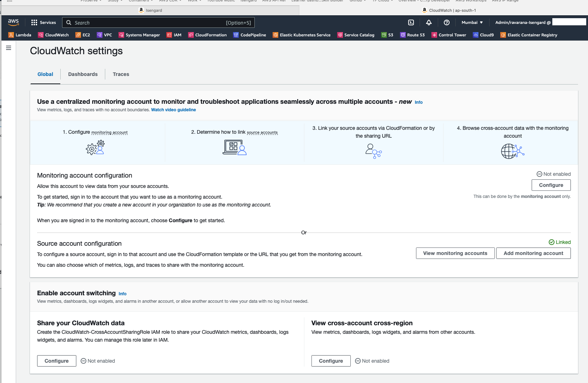This screenshot has width=588, height=383.
Task: Open the Elastic Kubernetes Service shortcut
Action: pos(301,35)
